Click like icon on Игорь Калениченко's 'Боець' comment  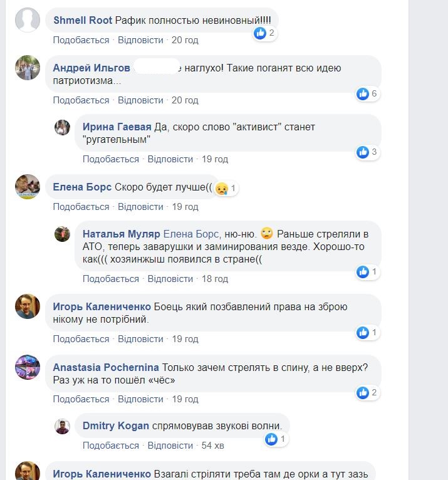(363, 333)
